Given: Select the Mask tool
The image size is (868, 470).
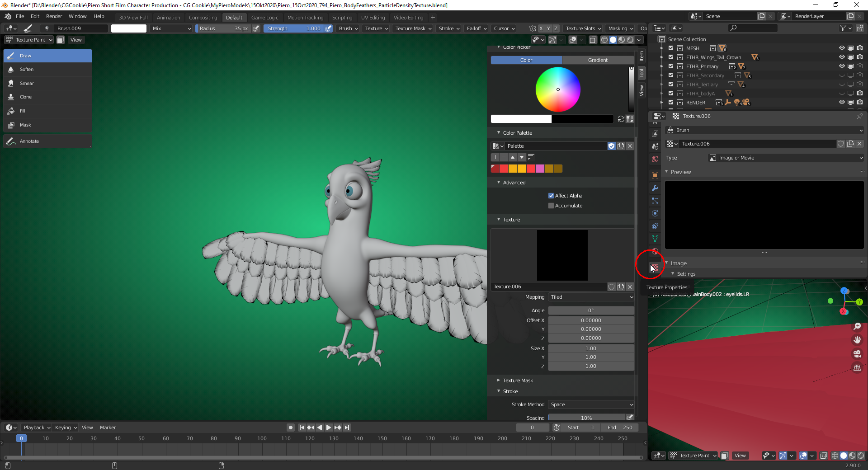Looking at the screenshot, I should click(47, 125).
